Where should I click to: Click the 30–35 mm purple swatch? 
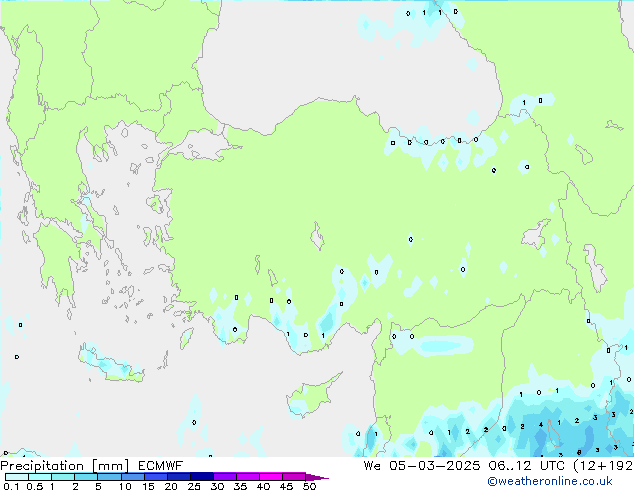coord(225,477)
